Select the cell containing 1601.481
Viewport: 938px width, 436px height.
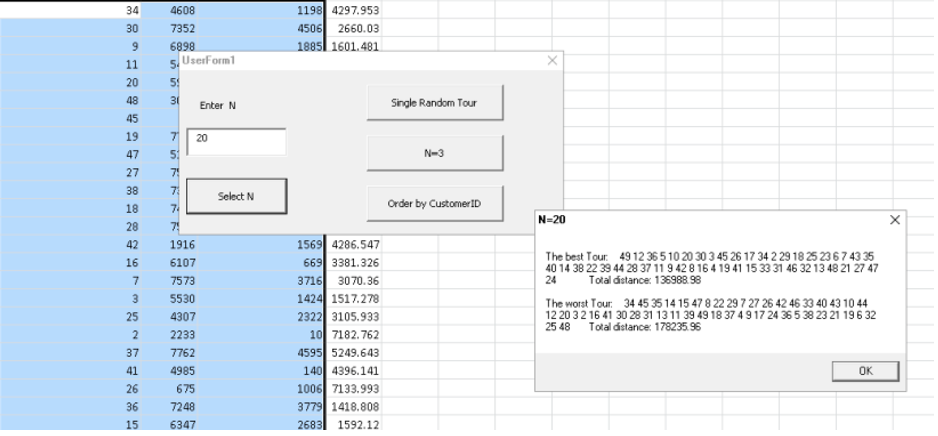pyautogui.click(x=354, y=46)
